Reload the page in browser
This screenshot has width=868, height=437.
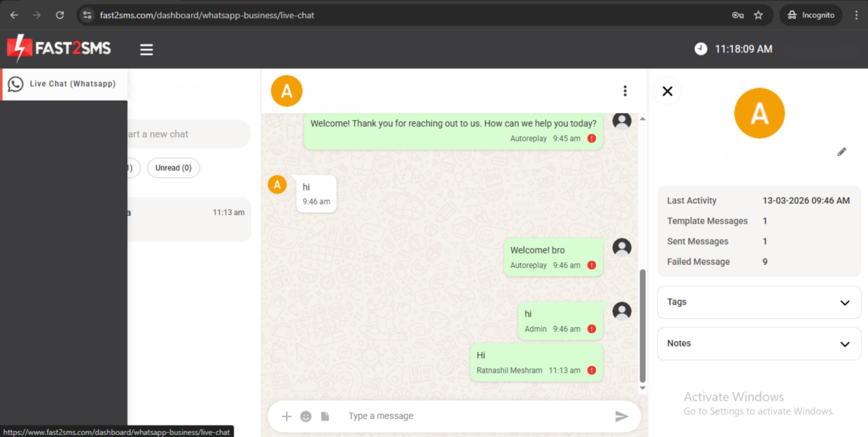(60, 15)
